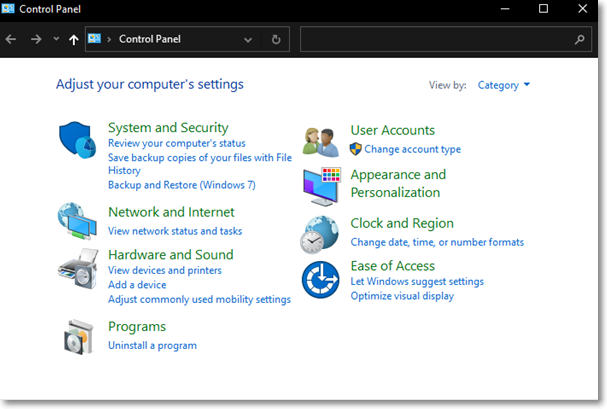Image resolution: width=607 pixels, height=409 pixels.
Task: Open Change account type link
Action: (412, 149)
